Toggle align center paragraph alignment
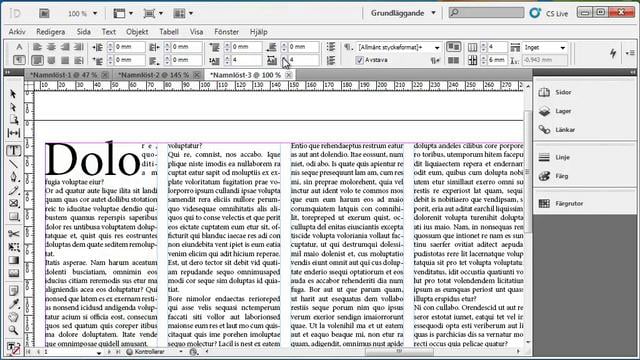Image resolution: width=640 pixels, height=360 pixels. pos(51,47)
